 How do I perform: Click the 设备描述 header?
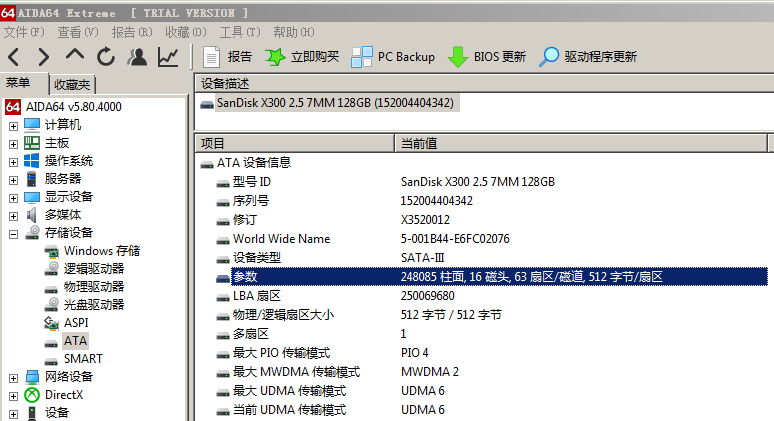pyautogui.click(x=484, y=83)
